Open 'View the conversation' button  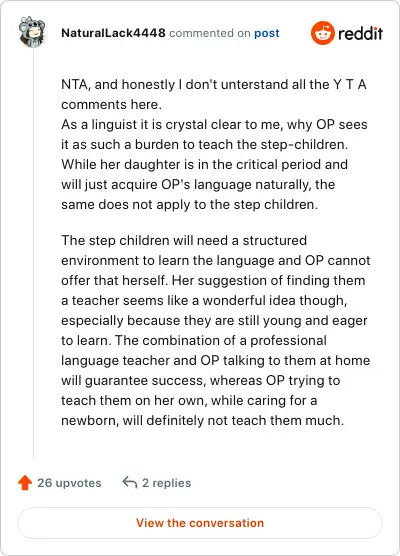coord(200,523)
